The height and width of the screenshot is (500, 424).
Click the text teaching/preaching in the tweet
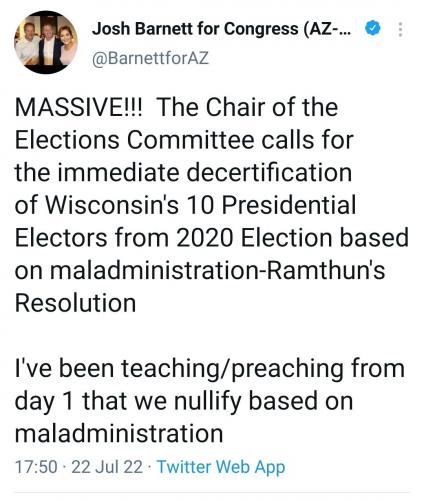click(x=232, y=369)
